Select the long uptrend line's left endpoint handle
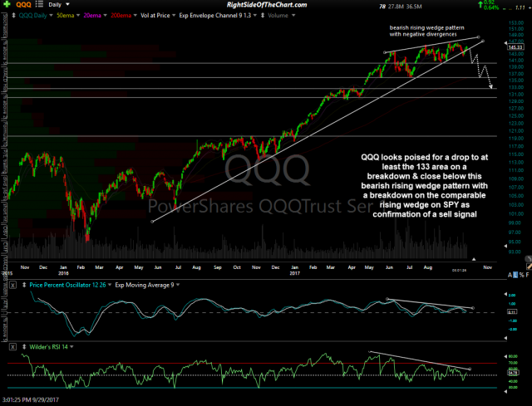 click(152, 222)
